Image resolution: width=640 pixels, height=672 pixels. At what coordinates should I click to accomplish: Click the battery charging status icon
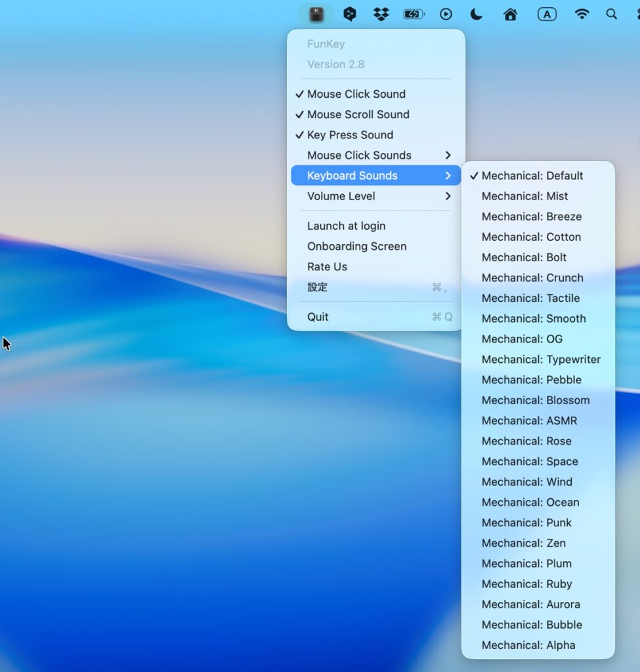(x=414, y=14)
